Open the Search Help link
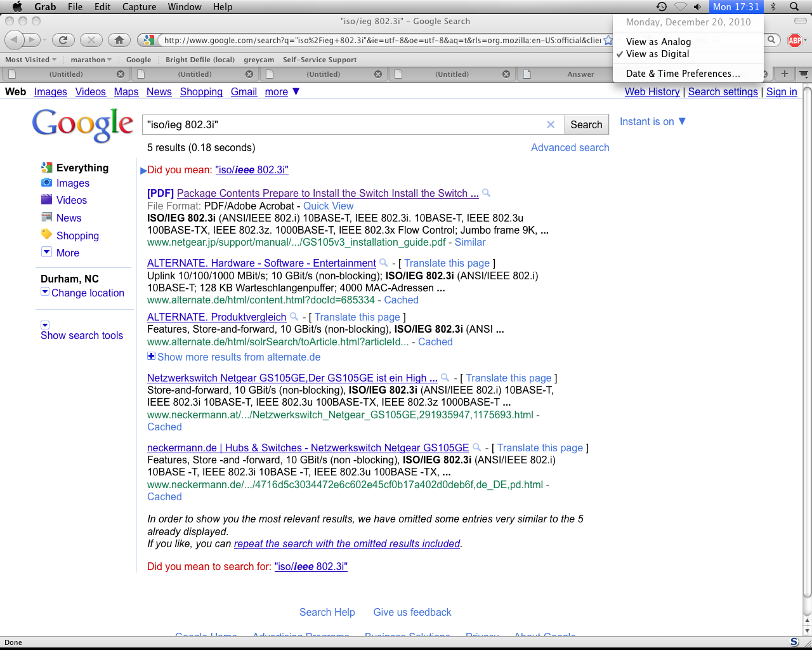This screenshot has height=650, width=812. (x=327, y=612)
